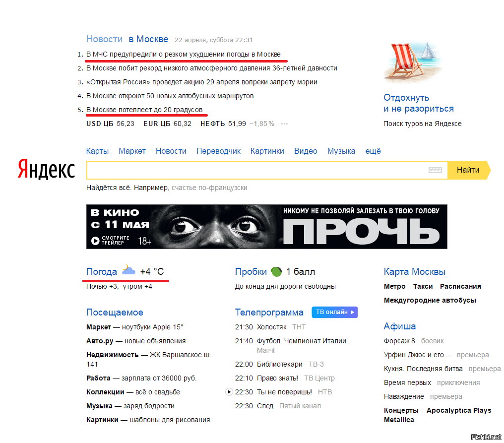Screen dimensions: 504x443
Task: Open Форсаж 8 in Афиша
Action: [x=399, y=341]
